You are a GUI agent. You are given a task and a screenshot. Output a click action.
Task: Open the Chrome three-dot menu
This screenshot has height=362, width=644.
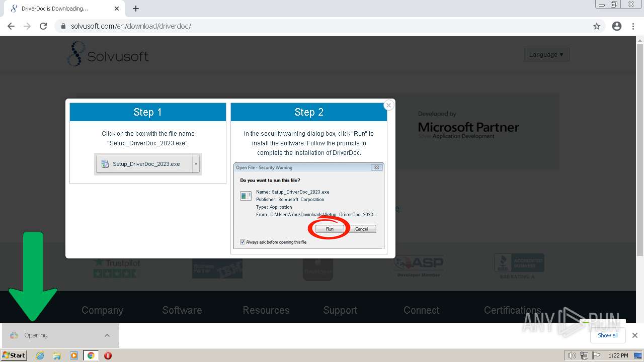click(x=633, y=26)
